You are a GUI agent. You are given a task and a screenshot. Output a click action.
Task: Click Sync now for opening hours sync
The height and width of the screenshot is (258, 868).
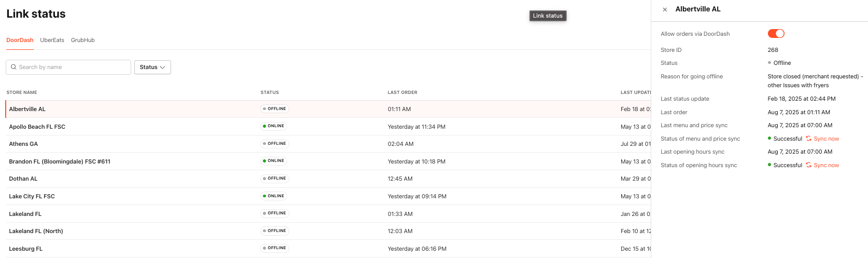point(826,165)
